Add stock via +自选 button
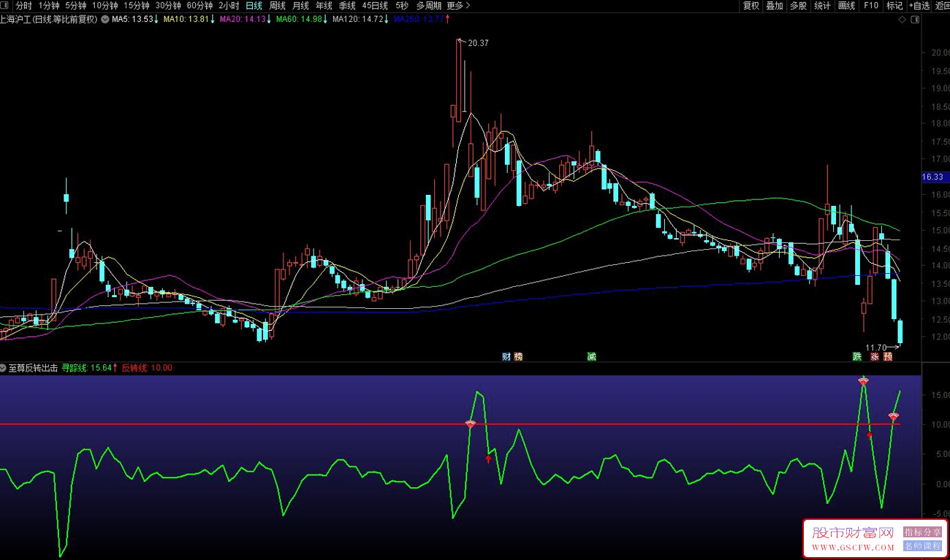 point(919,5)
